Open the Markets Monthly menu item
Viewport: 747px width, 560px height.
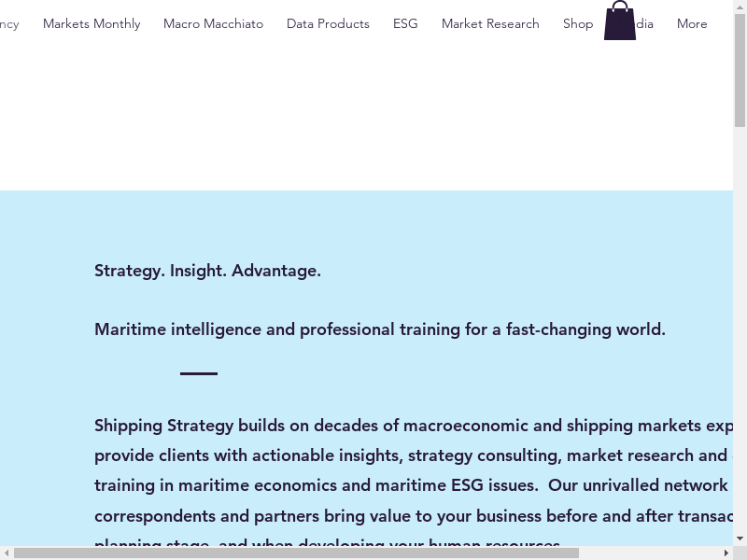pos(92,23)
